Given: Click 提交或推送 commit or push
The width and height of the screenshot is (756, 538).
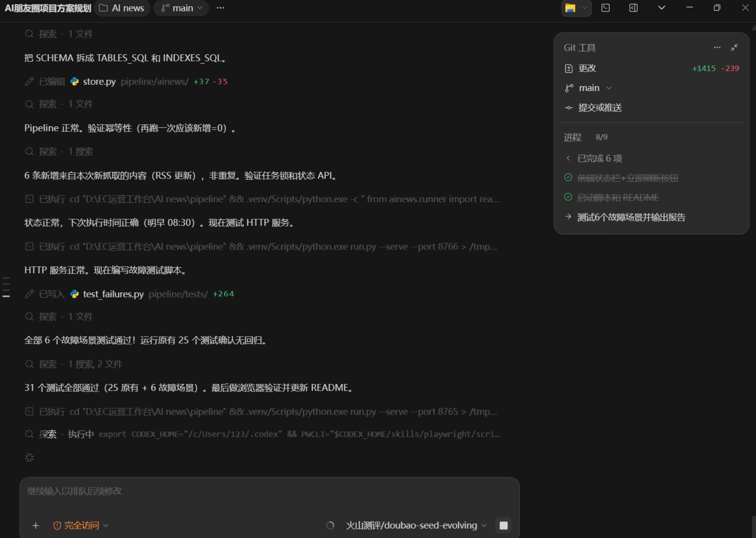Looking at the screenshot, I should click(593, 108).
